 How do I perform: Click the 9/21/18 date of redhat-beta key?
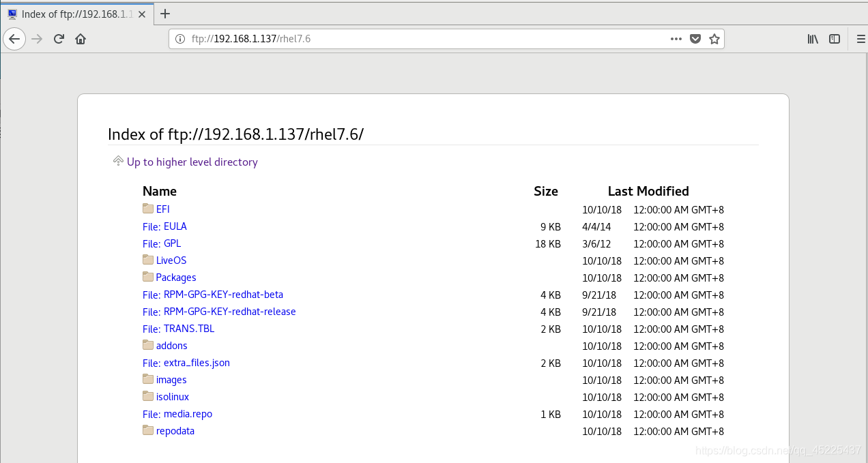(599, 295)
